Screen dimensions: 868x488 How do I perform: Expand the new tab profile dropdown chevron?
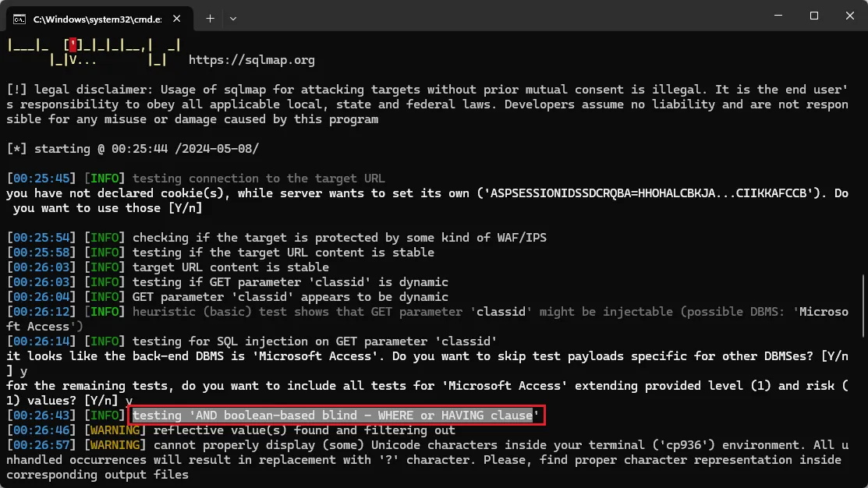[233, 17]
